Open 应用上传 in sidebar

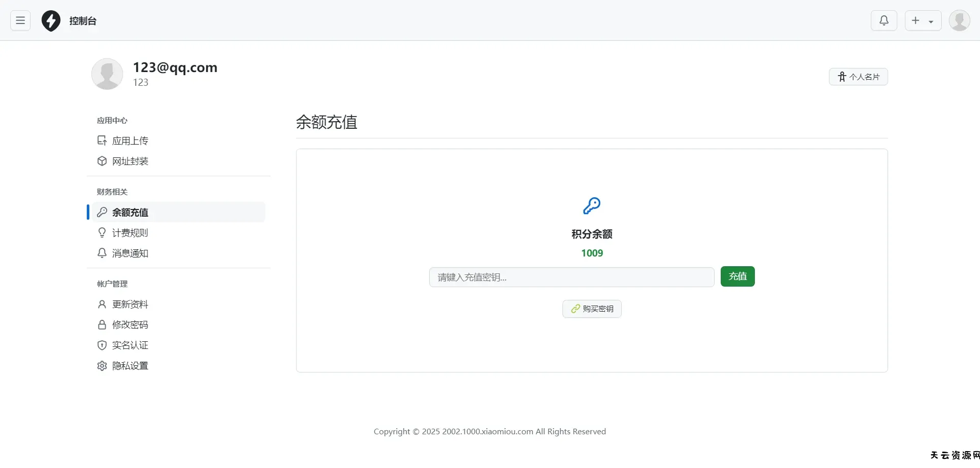(x=130, y=141)
